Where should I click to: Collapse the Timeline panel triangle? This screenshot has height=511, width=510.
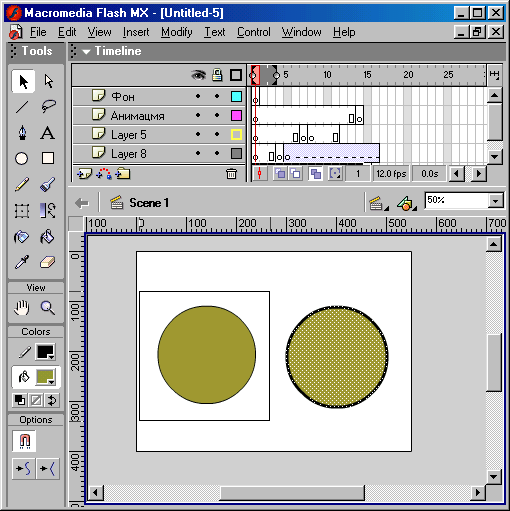(x=86, y=52)
